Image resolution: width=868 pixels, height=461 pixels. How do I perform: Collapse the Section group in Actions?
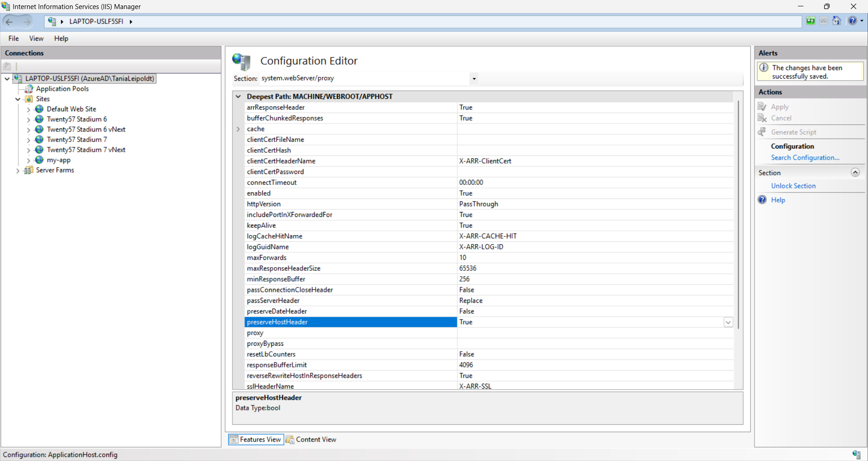(855, 173)
